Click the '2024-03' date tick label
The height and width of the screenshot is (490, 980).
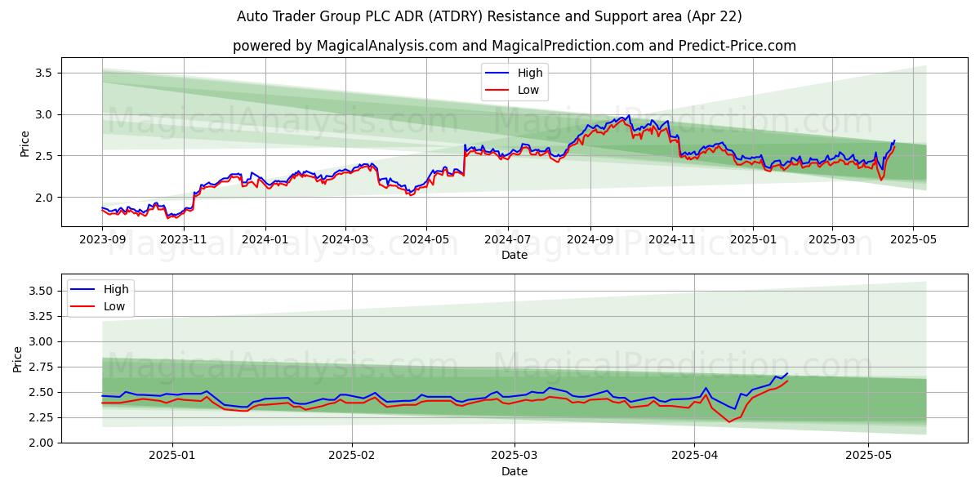coord(345,240)
